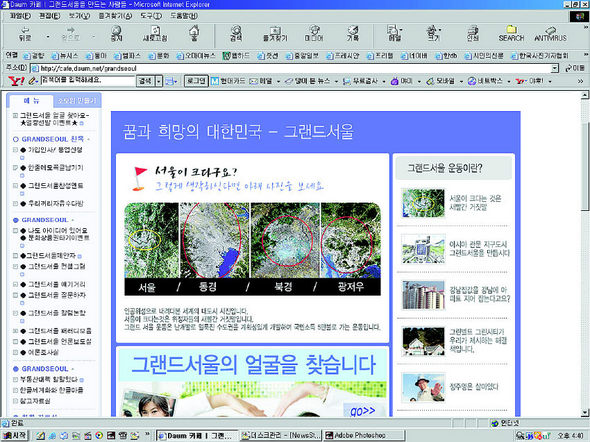
Task: Click the 새로고침 (Refresh) toolbar icon
Action: pyautogui.click(x=155, y=34)
